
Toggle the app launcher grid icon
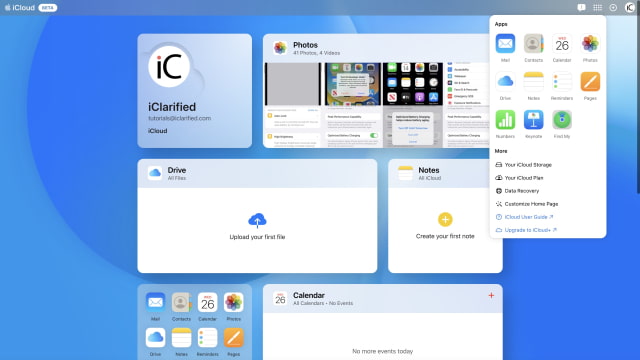(597, 7)
